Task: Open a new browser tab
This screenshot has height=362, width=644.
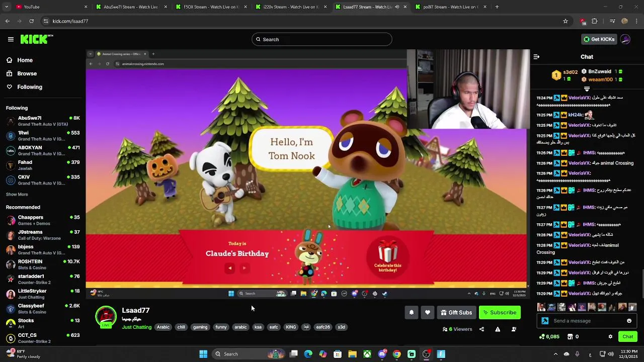Action: click(x=497, y=7)
